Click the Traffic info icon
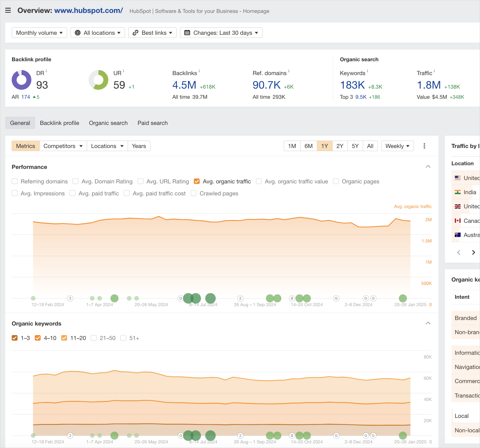This screenshot has width=480, height=448. [434, 71]
